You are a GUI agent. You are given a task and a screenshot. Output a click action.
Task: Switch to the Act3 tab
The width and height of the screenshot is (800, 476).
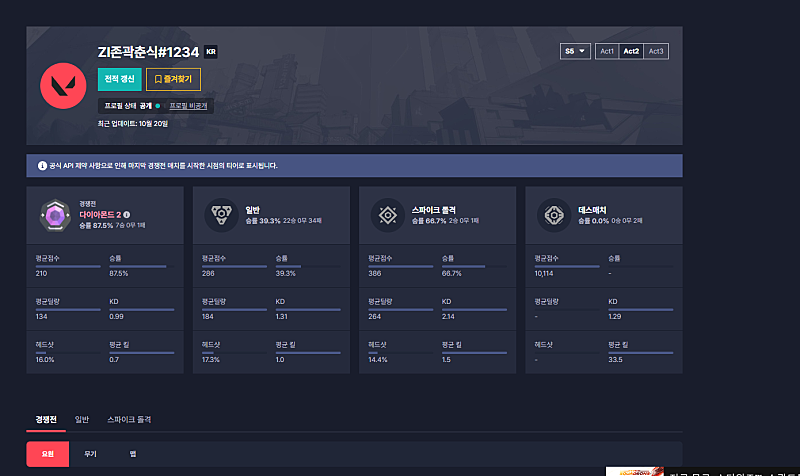click(x=656, y=51)
